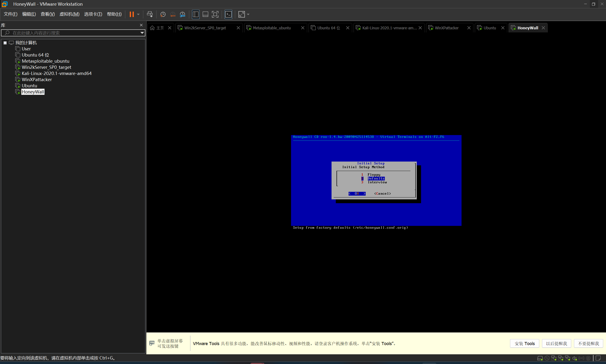Select Win2kServer_SP0_target in the library tree

click(x=46, y=67)
